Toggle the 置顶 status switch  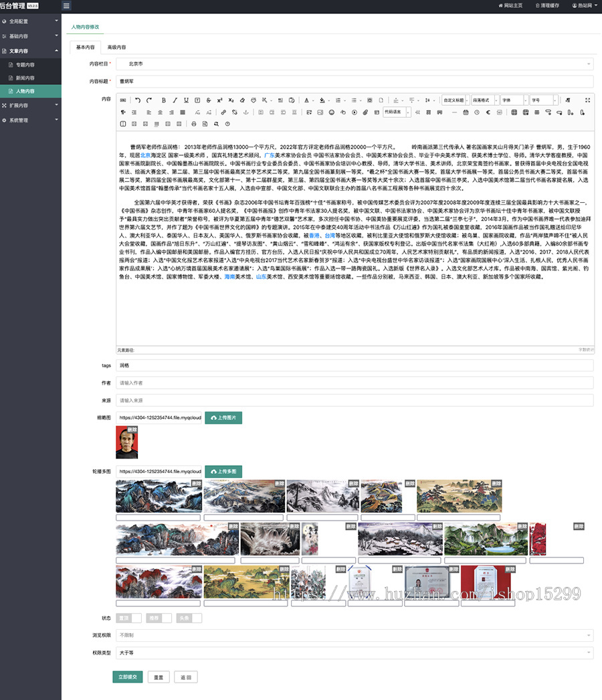128,618
